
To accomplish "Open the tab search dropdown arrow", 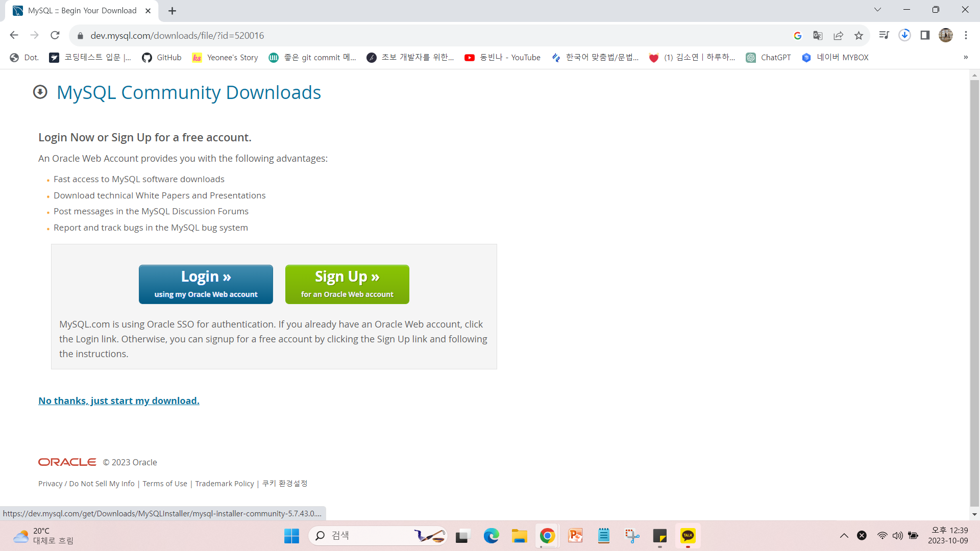I will 877,10.
